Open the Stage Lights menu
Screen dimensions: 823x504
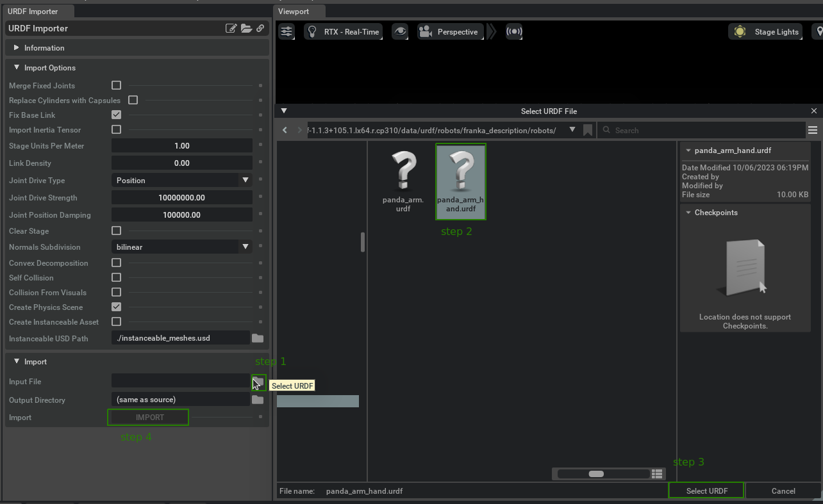click(765, 31)
